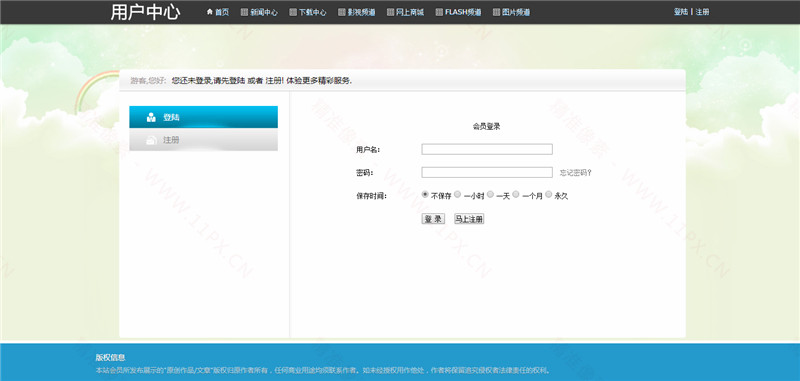Screen dimensions: 800x381
Task: Click the 注册 link in the greeting bar
Action: (273, 81)
